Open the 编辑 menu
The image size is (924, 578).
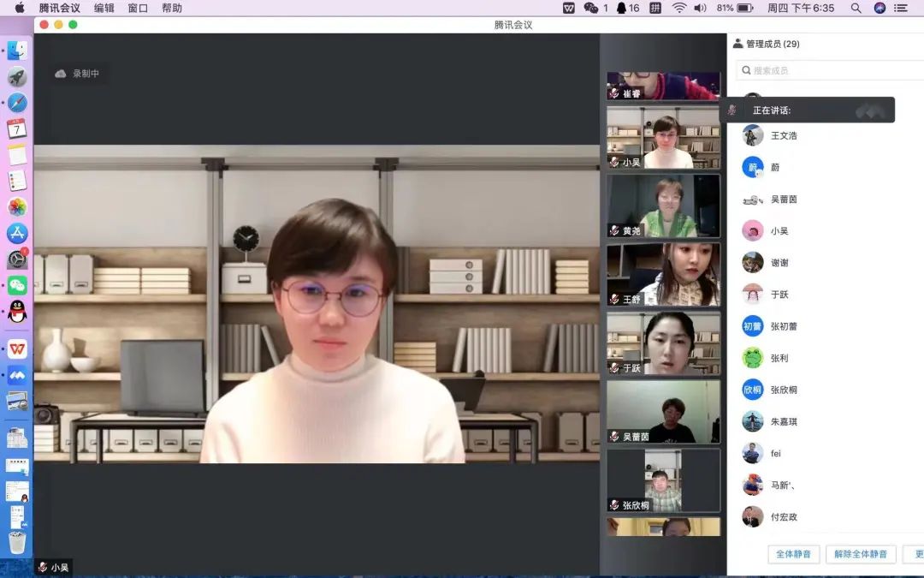(104, 8)
